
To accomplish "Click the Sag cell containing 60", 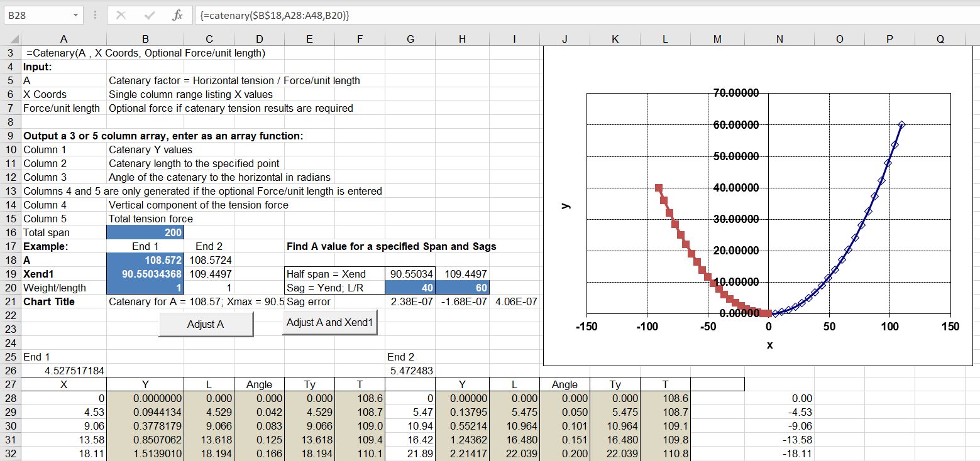I will 462,288.
